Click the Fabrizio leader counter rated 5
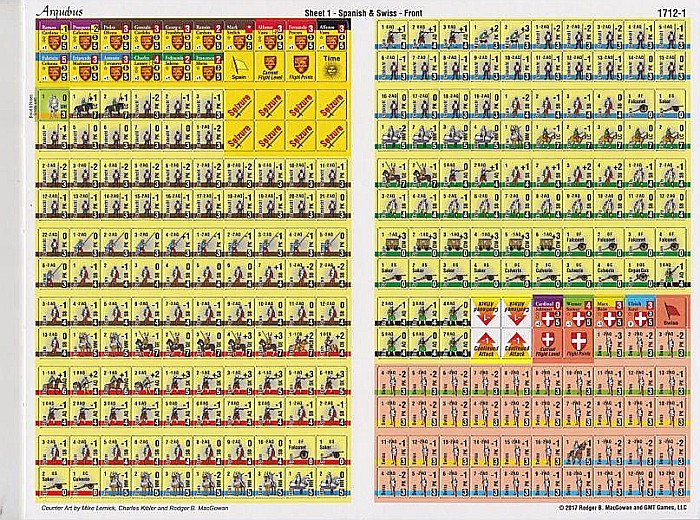This screenshot has width=700, height=520. pyautogui.click(x=54, y=67)
